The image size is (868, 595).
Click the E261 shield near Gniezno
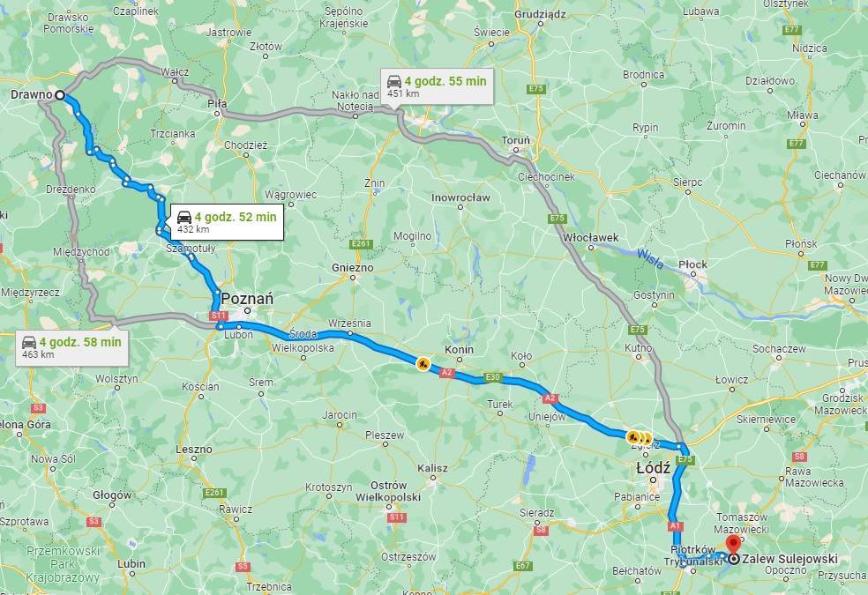click(361, 244)
